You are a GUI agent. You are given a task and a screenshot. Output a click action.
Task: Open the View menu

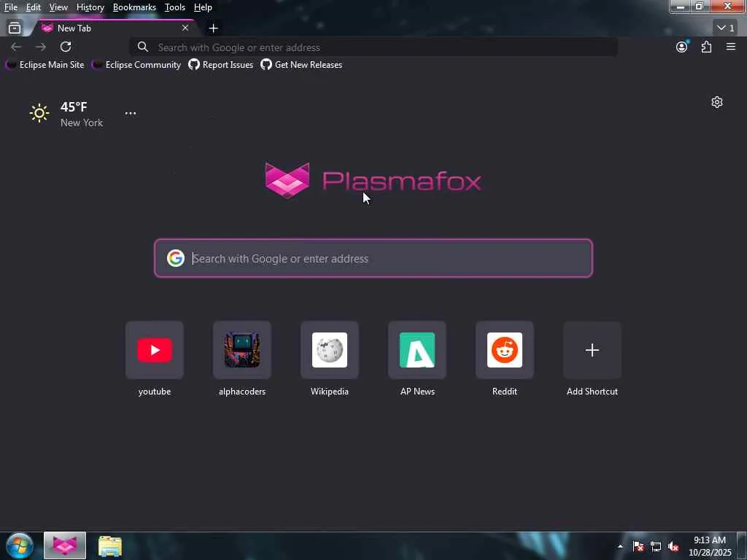tap(58, 7)
